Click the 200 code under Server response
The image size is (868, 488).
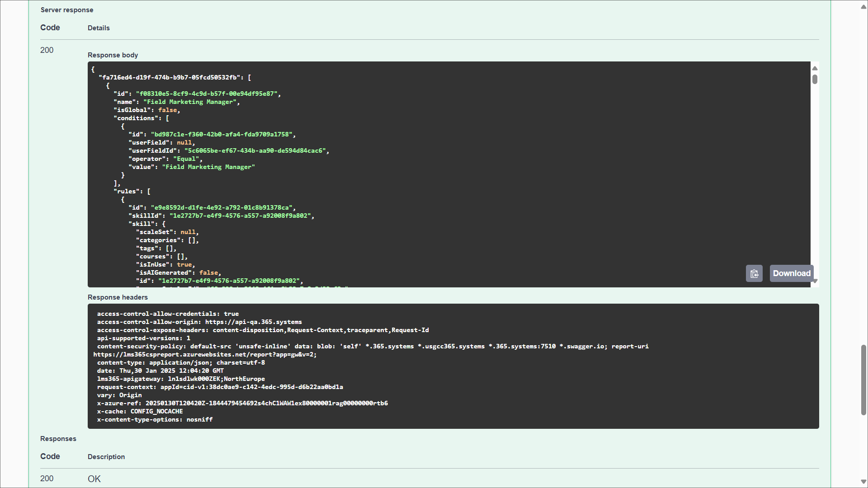47,50
